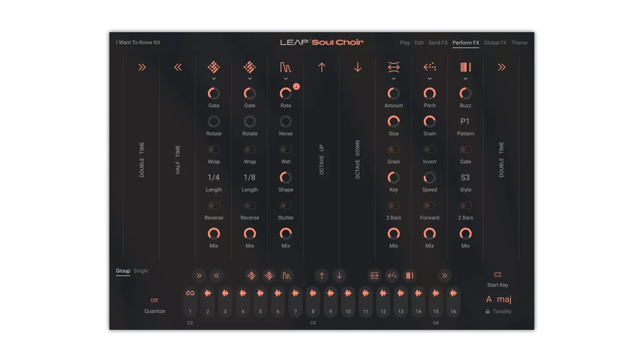Click the I Want To Know Kit preset name
This screenshot has height=362, width=644.
coord(138,42)
